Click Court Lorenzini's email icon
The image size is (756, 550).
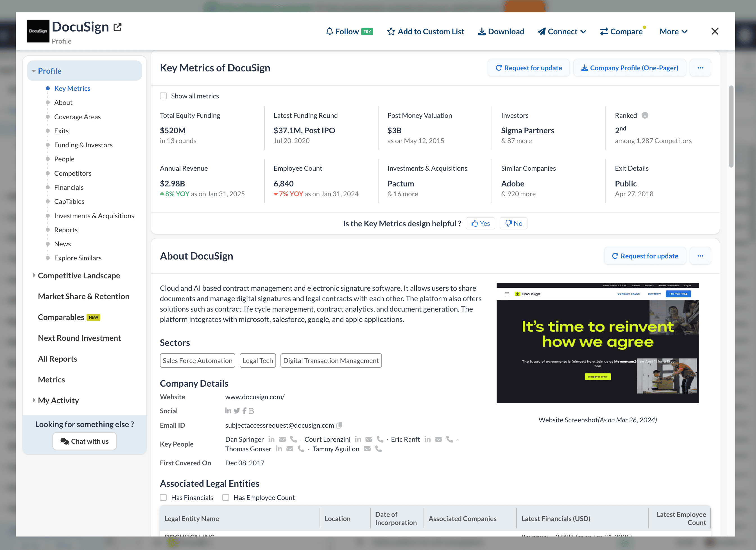(x=369, y=439)
